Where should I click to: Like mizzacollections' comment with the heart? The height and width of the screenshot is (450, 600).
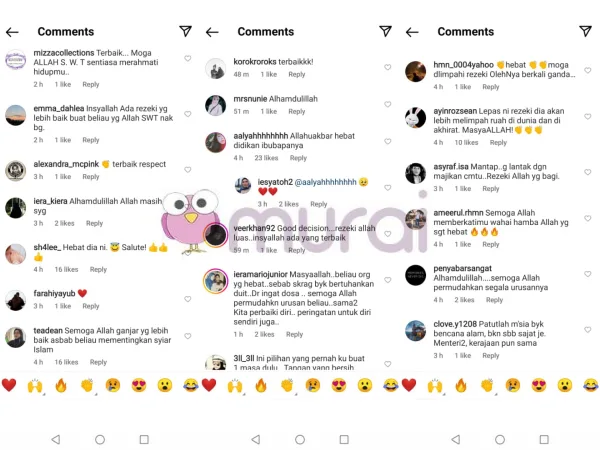pyautogui.click(x=188, y=58)
